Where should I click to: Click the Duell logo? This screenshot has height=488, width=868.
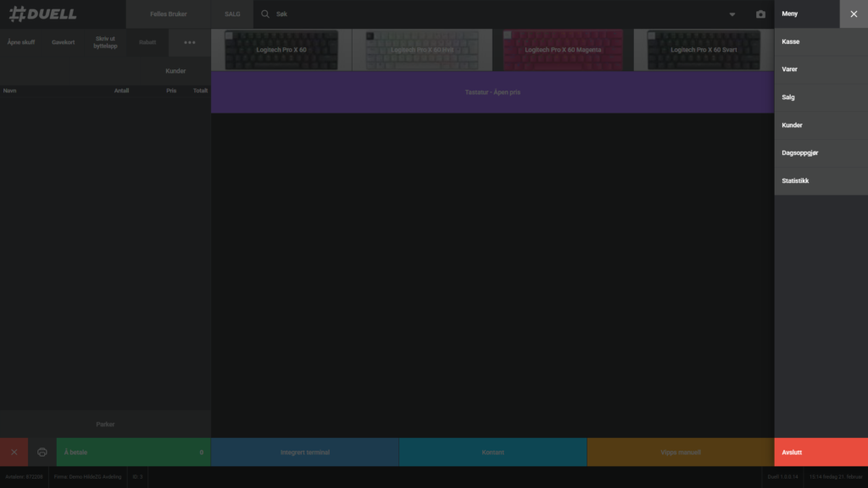tap(42, 14)
